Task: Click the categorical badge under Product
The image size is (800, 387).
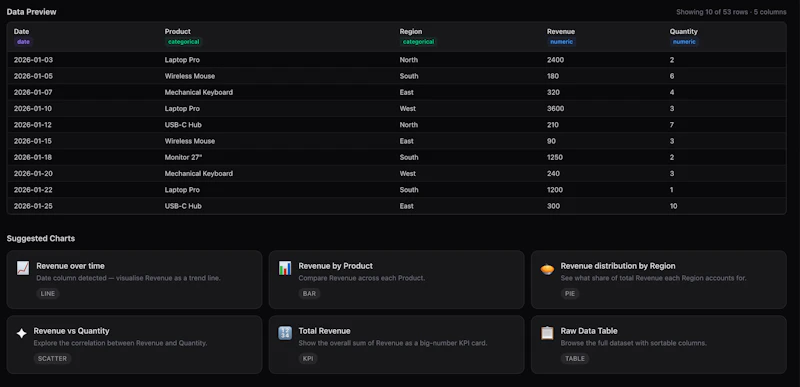Action: (184, 42)
